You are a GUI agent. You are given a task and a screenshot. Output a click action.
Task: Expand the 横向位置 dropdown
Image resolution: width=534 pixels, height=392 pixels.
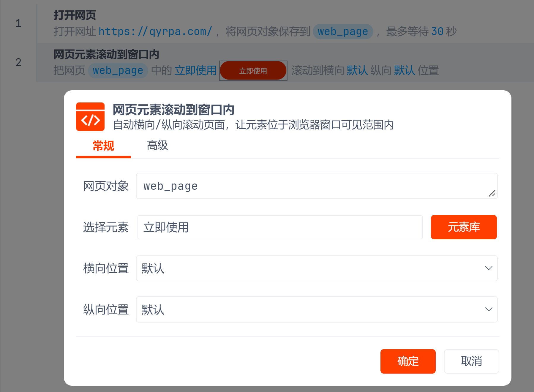pos(317,268)
